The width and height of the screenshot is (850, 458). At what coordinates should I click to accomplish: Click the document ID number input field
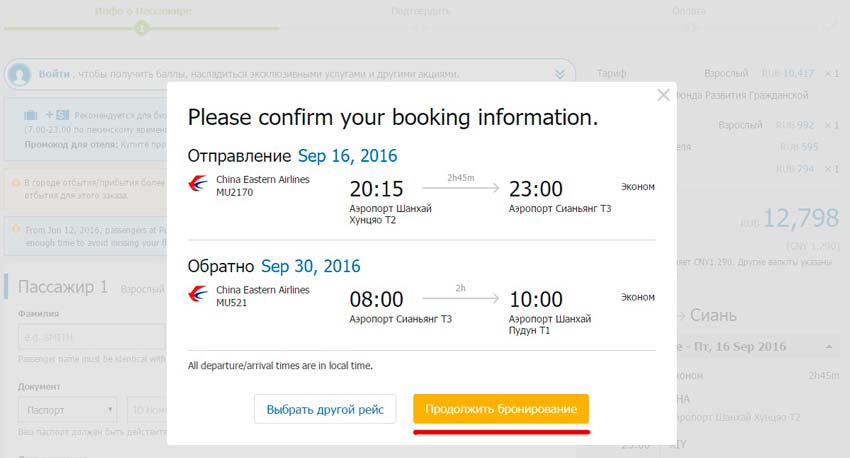[x=147, y=409]
